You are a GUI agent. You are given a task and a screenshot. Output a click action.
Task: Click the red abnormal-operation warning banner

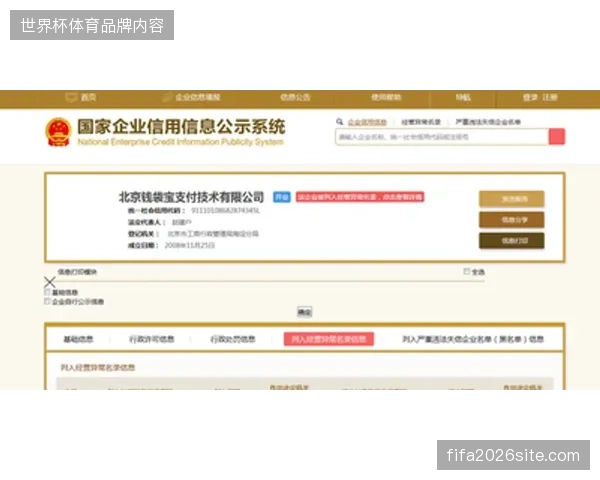click(360, 197)
